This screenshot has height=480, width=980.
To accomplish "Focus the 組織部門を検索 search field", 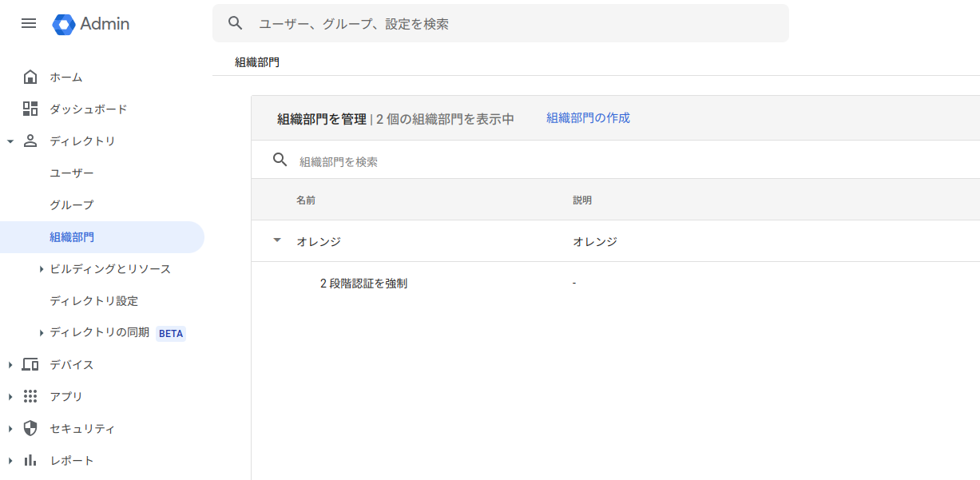I will tap(479, 161).
